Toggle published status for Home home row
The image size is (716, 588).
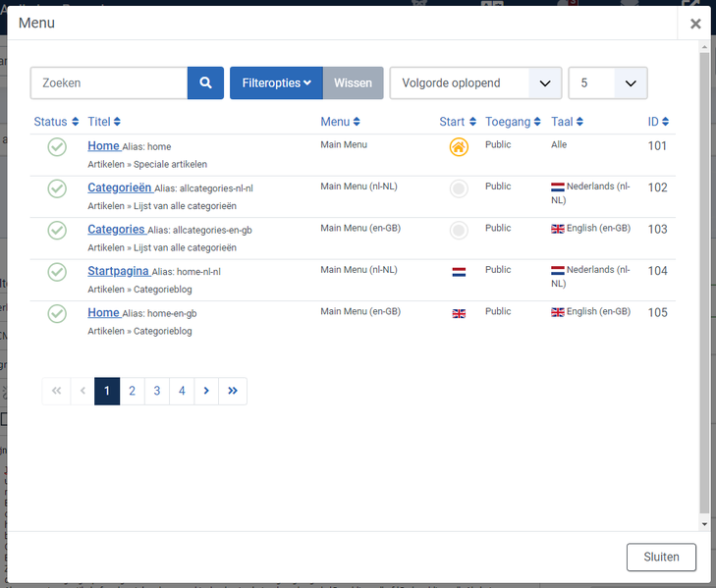57,147
